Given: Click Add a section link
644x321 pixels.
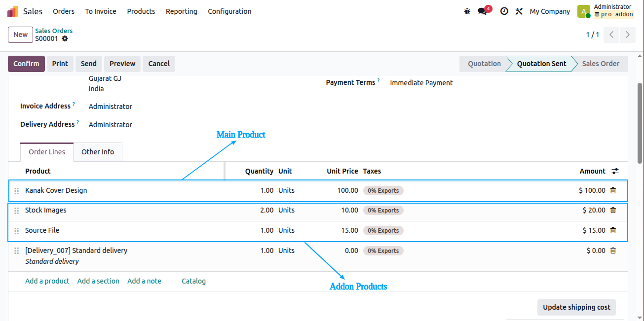Looking at the screenshot, I should pyautogui.click(x=98, y=281).
